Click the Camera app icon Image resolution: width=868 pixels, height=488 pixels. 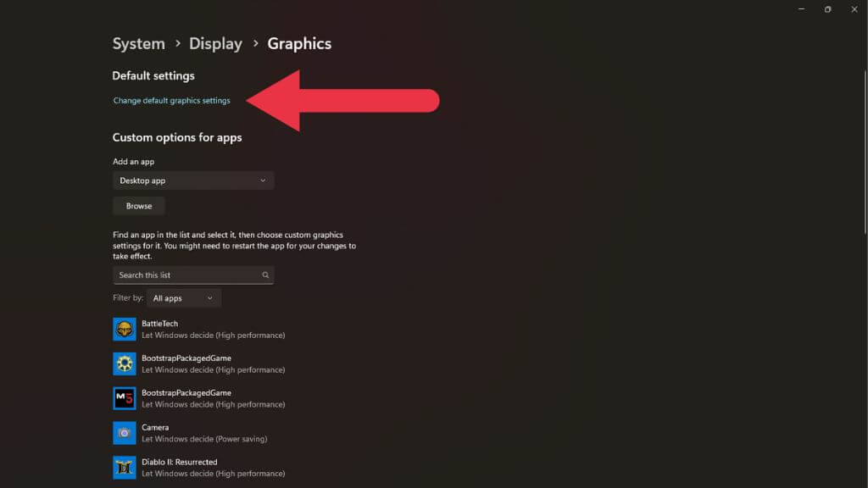(x=125, y=433)
